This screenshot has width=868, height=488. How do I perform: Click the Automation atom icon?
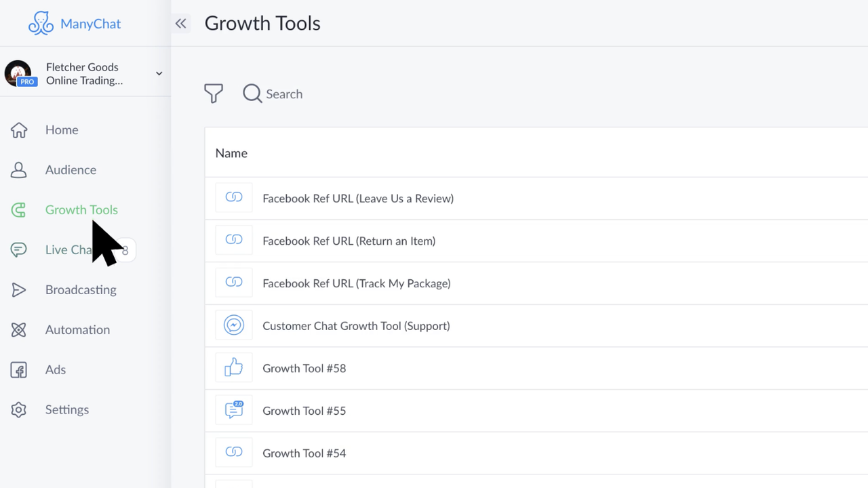pos(19,330)
